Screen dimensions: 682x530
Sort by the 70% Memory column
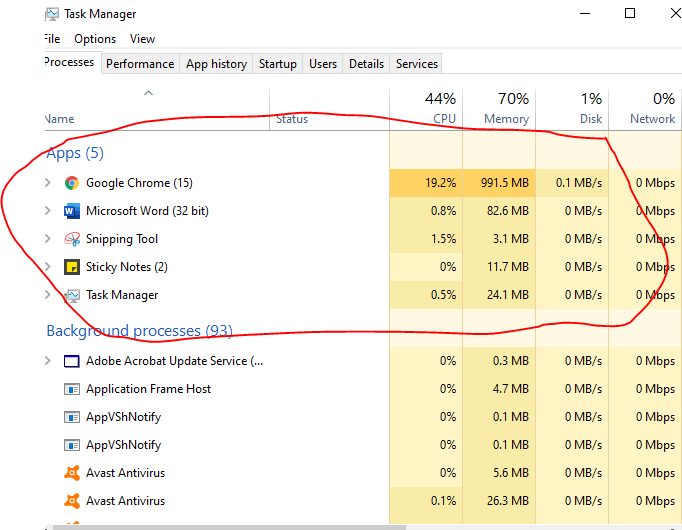[x=499, y=110]
